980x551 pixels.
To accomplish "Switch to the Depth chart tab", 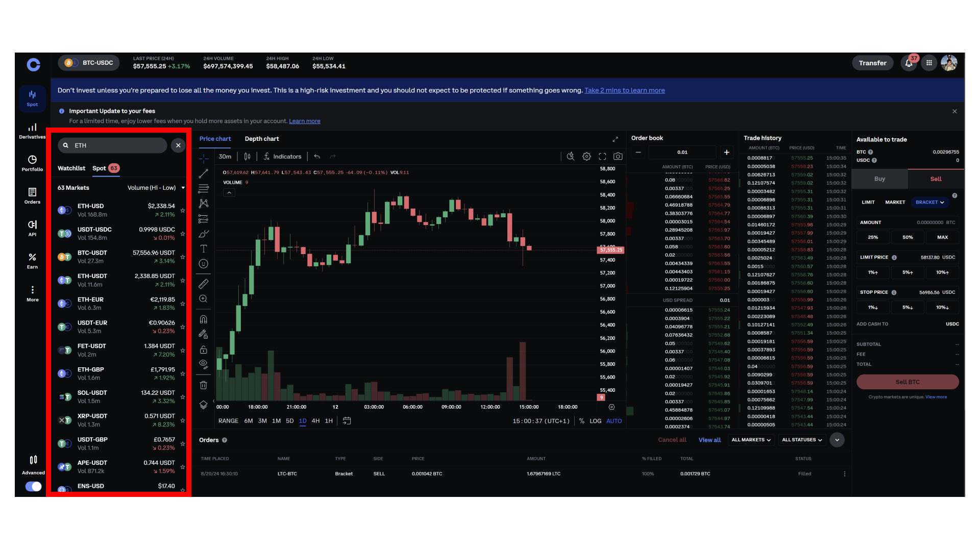I will click(262, 138).
